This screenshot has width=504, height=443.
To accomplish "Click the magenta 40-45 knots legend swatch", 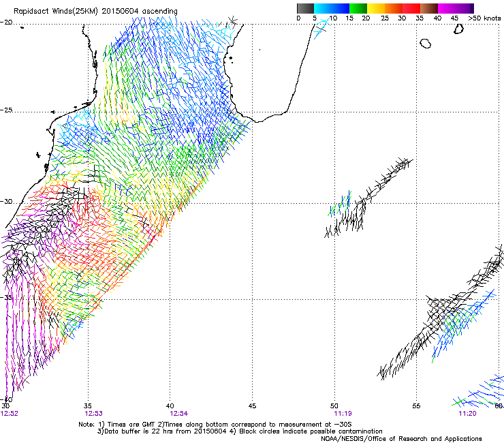I will click(447, 8).
